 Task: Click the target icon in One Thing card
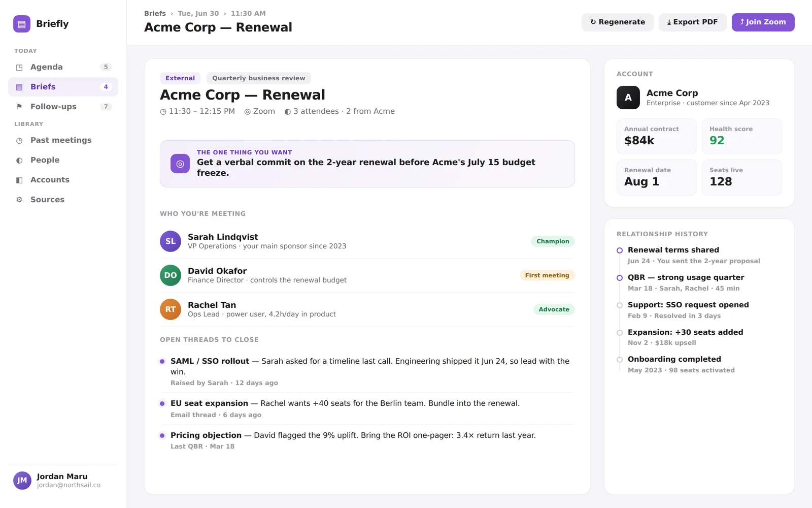(x=180, y=164)
